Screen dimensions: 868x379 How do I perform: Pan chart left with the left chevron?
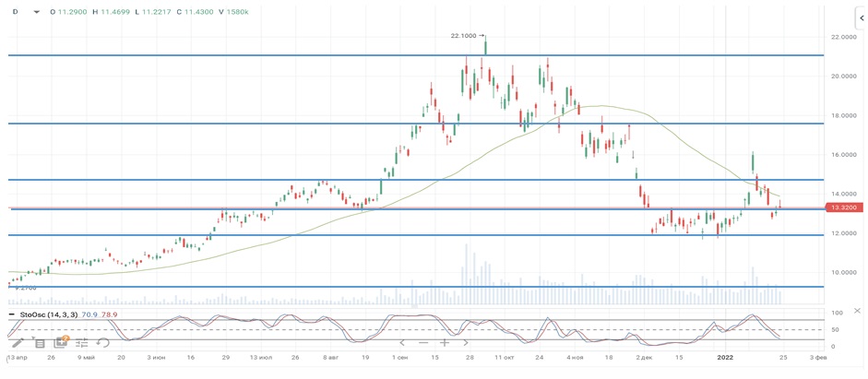click(x=402, y=343)
